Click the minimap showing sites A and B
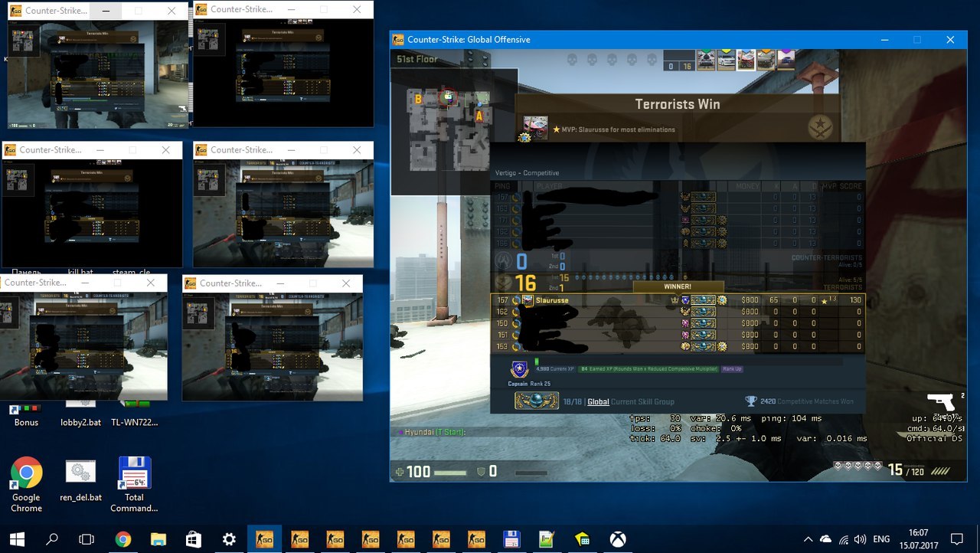980x553 pixels. pos(453,132)
